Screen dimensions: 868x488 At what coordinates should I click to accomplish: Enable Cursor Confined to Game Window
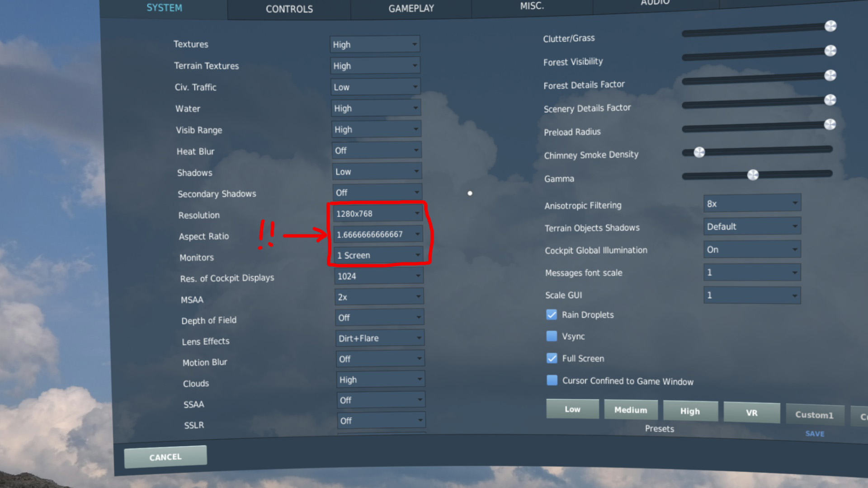[552, 380]
